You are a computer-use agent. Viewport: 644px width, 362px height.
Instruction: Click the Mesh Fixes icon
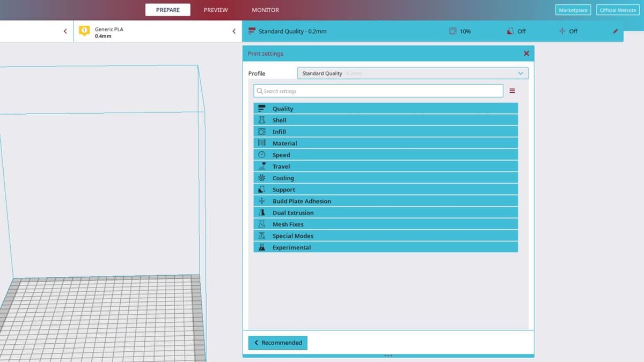(x=262, y=224)
